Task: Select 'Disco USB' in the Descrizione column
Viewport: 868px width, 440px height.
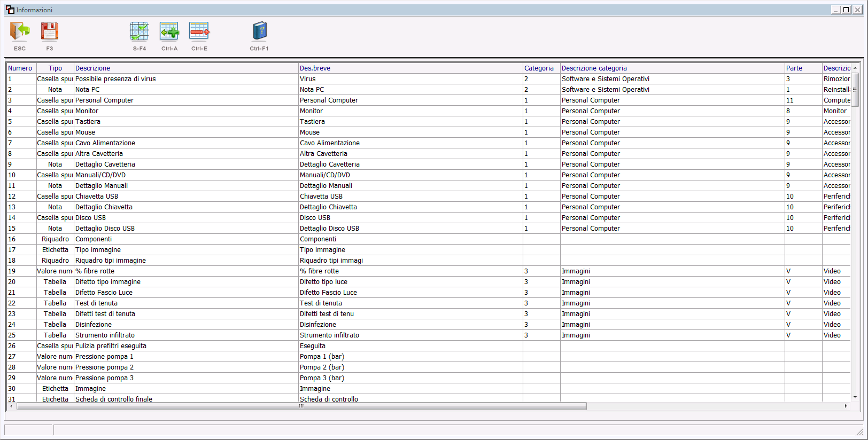Action: coord(186,218)
